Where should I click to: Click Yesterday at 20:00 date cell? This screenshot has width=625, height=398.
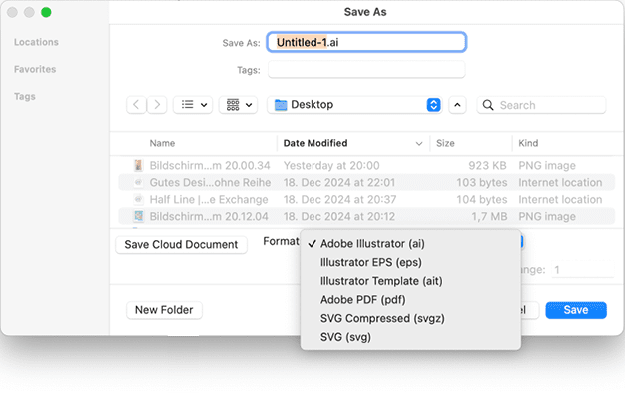[331, 165]
